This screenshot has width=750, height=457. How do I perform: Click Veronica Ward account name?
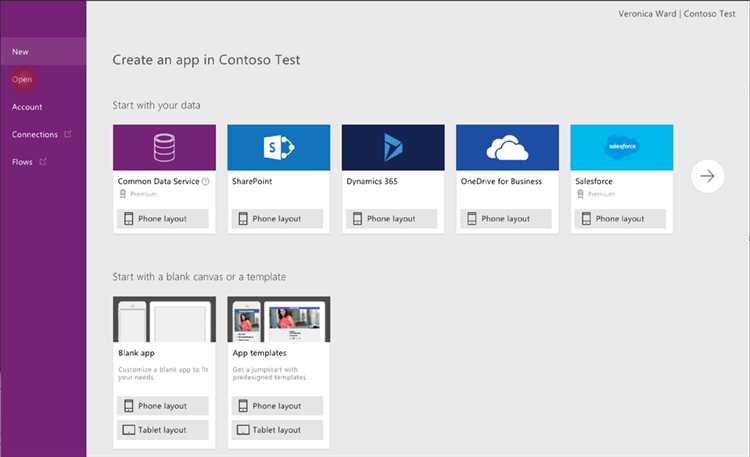point(647,14)
